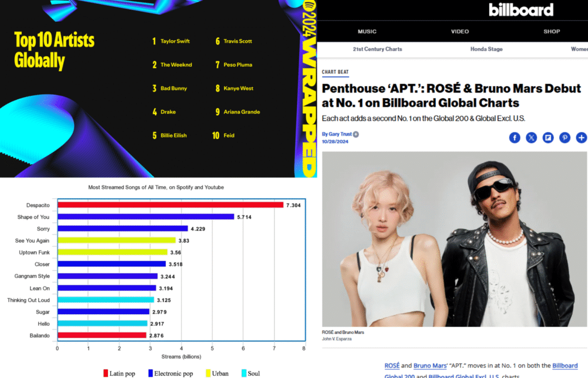This screenshot has width=588, height=378.
Task: Click the Gangnam Style label
Action: pos(32,276)
